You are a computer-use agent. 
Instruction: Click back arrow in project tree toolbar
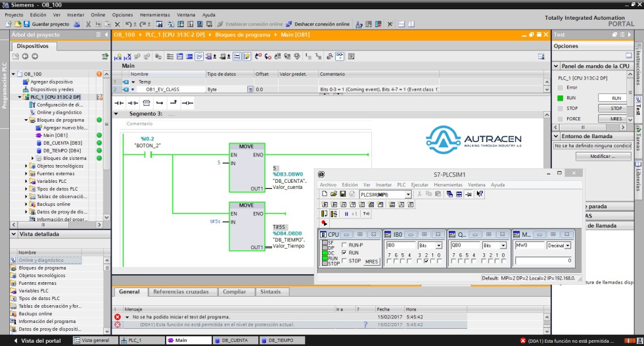[25, 57]
